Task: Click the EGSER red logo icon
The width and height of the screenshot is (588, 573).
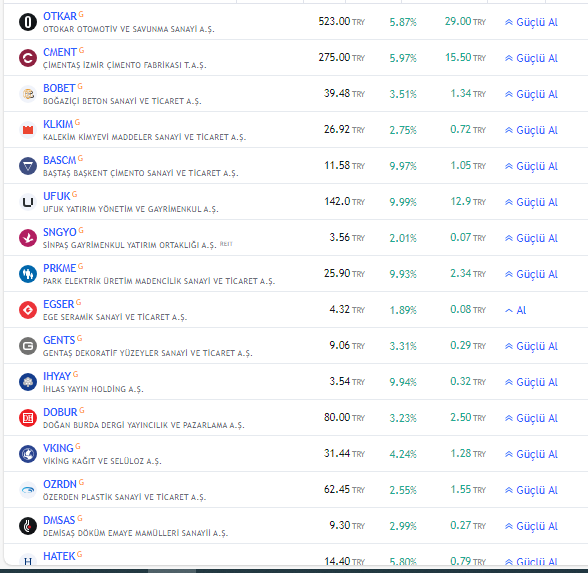Action: pyautogui.click(x=28, y=310)
